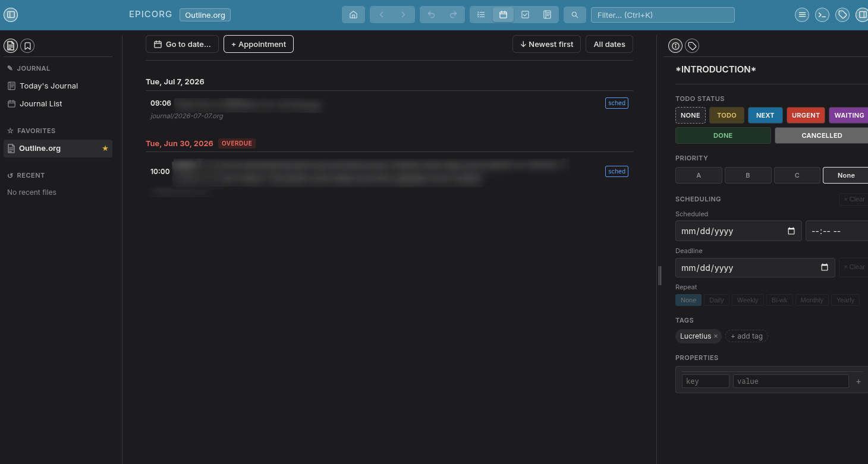Click sched badge on 09:06 entry
The image size is (868, 464).
pyautogui.click(x=617, y=103)
